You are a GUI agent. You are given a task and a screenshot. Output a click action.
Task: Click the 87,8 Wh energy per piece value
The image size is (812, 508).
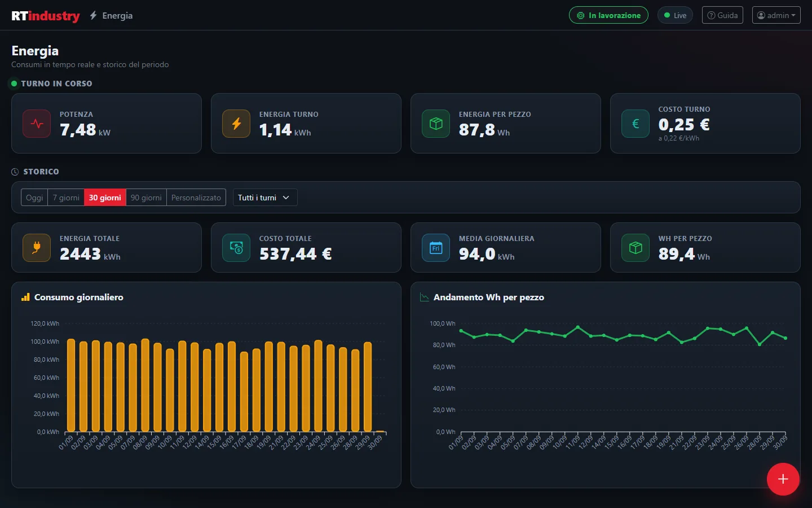[484, 130]
